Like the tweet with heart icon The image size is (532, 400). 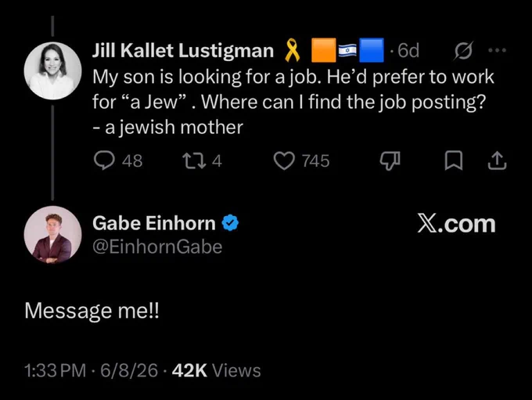(284, 161)
